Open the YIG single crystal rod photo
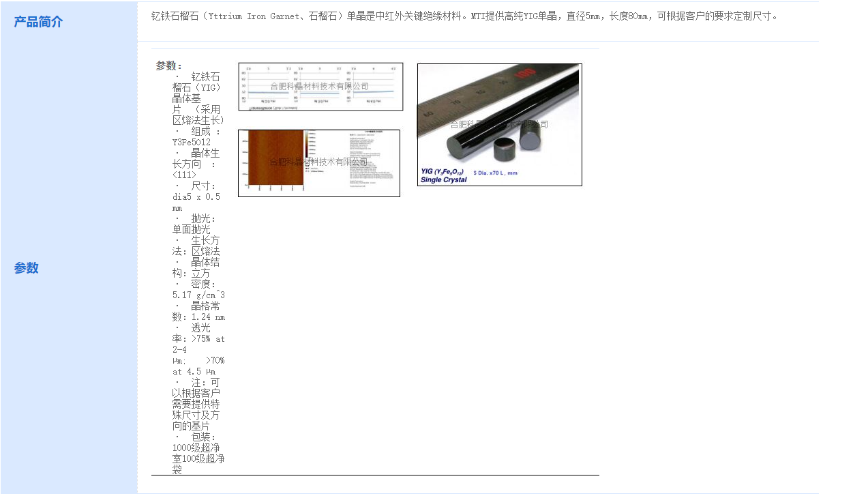The width and height of the screenshot is (868, 498). tap(500, 125)
